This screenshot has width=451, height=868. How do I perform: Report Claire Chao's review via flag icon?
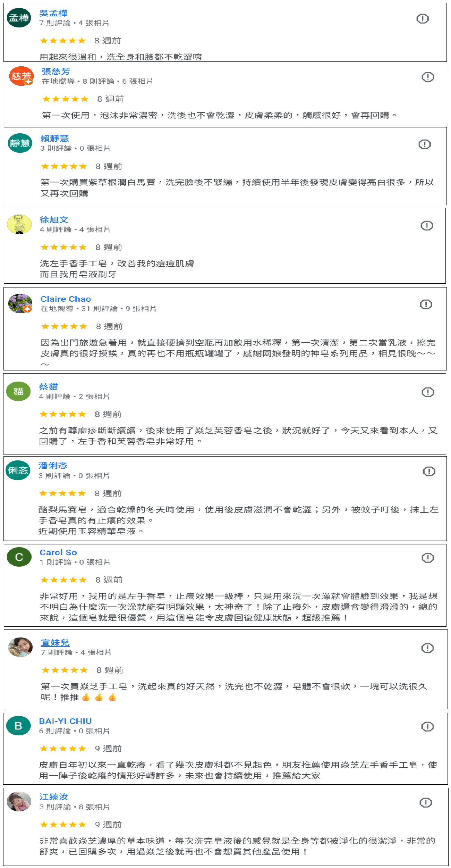click(426, 304)
